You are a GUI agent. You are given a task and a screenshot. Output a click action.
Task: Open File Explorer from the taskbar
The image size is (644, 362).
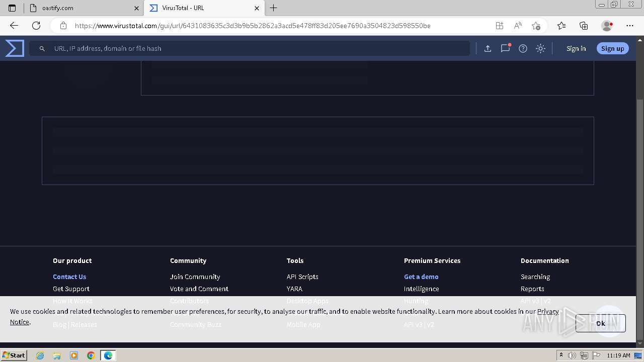[57, 355]
